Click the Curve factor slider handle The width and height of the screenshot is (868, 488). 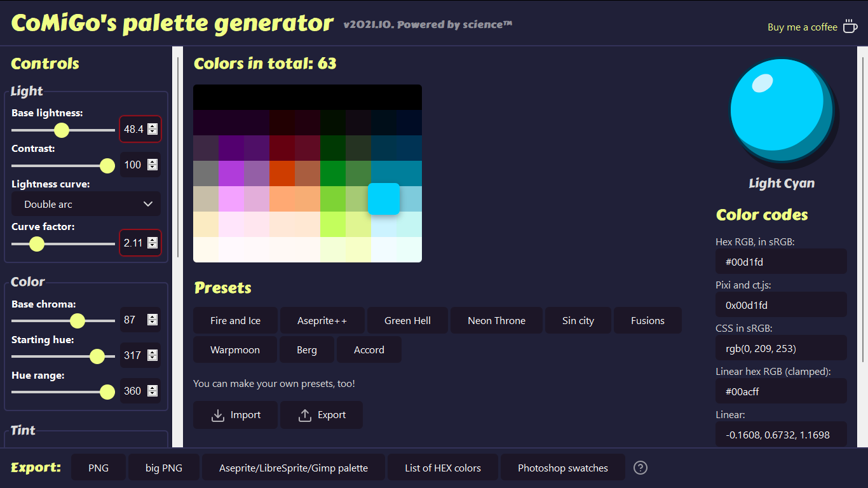(37, 244)
